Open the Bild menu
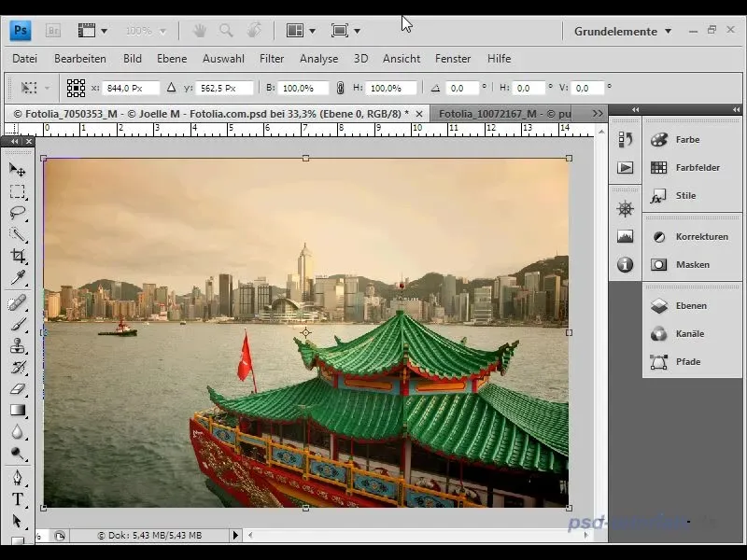Screen dimensions: 747x560 (x=132, y=59)
